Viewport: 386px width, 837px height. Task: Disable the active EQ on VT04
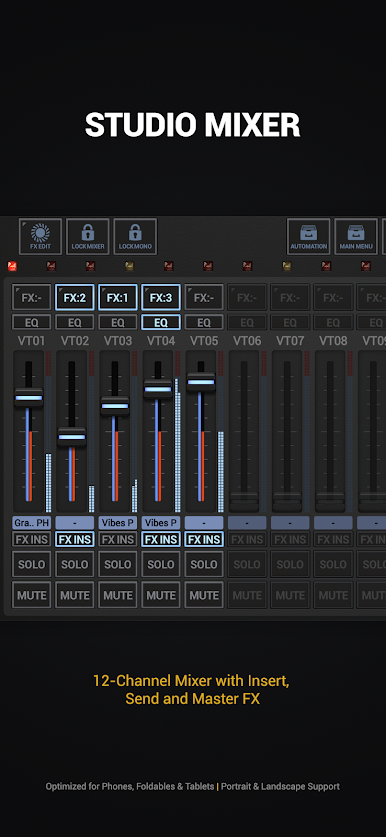(161, 322)
